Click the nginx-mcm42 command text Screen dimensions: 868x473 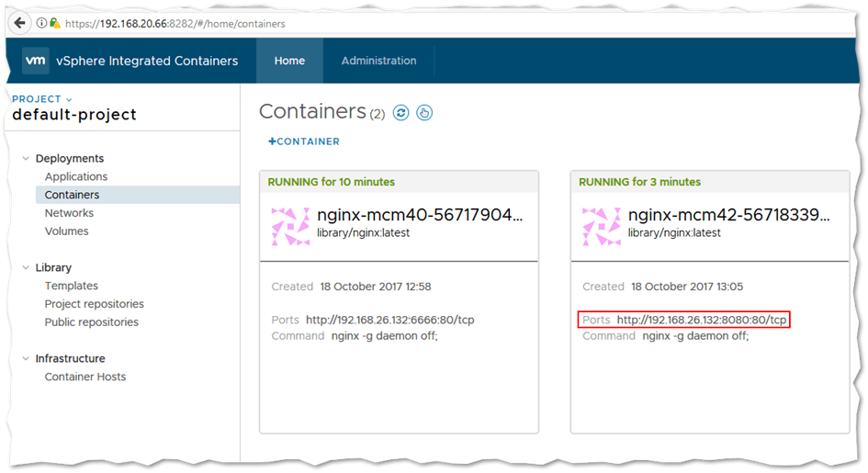point(696,336)
